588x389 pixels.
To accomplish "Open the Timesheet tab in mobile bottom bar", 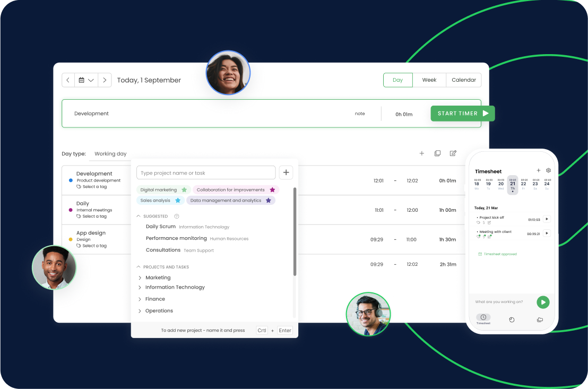I will [483, 319].
